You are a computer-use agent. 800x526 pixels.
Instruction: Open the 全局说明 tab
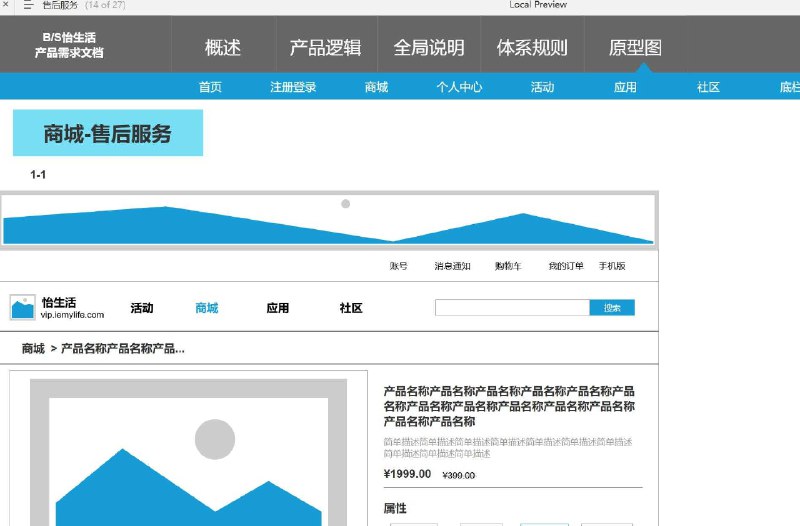(x=429, y=48)
